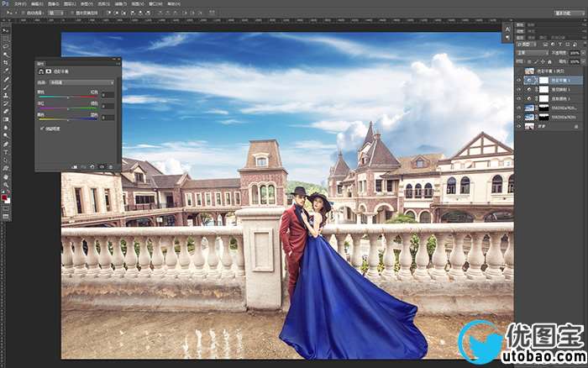Click clip-to-layer icon in Properties panel
588x368 pixels.
(x=74, y=167)
